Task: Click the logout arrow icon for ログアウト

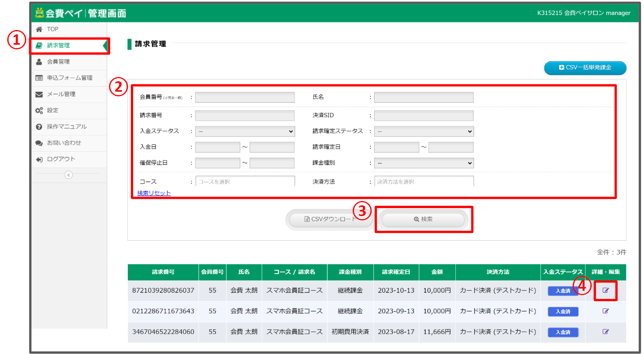Action: [39, 159]
